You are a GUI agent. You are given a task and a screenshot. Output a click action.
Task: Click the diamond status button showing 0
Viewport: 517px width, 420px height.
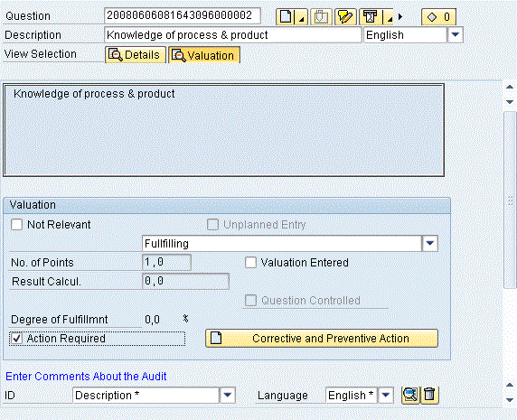[x=438, y=17]
